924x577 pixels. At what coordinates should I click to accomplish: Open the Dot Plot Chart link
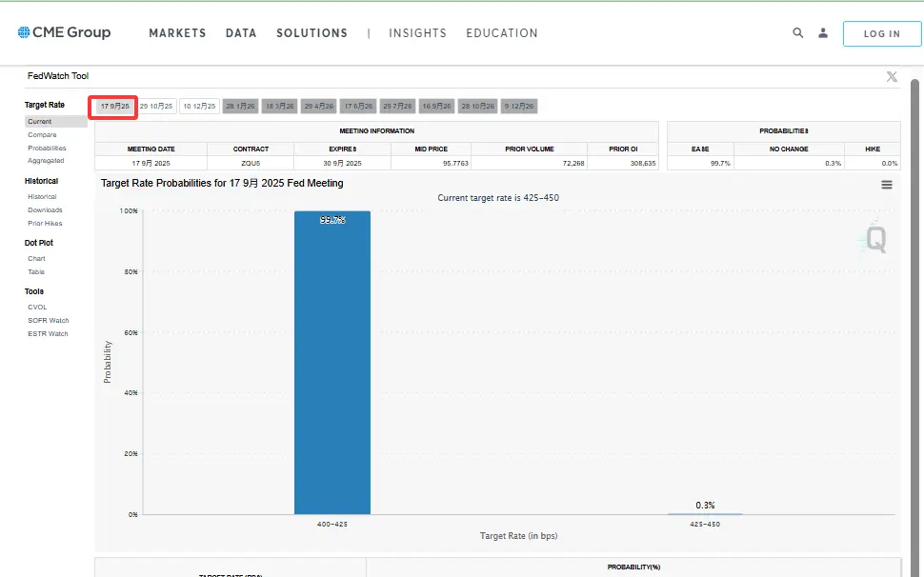pos(36,258)
